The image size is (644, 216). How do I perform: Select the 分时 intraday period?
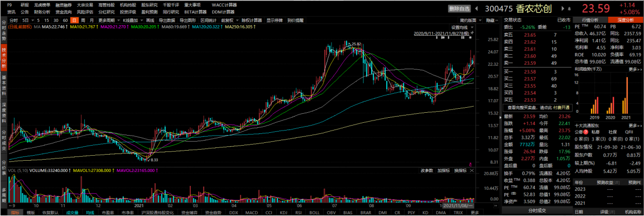click(13, 20)
